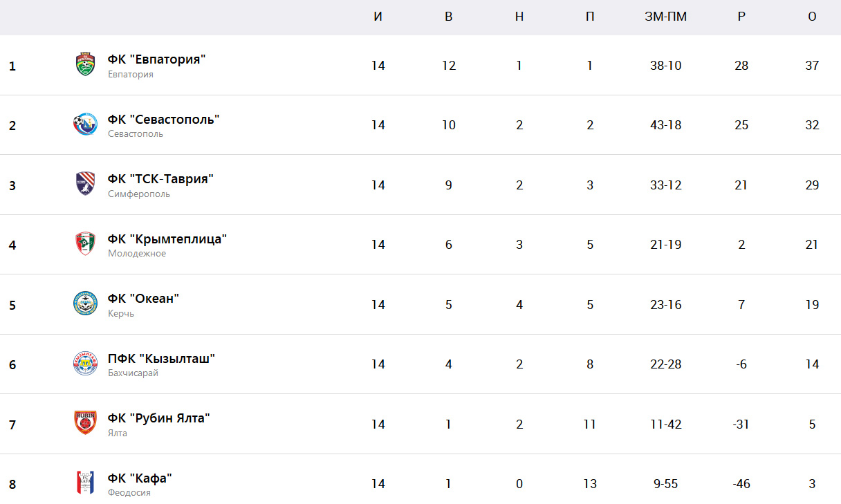Open the ФК "Евпатория" team link
The width and height of the screenshot is (841, 504).
point(157,59)
